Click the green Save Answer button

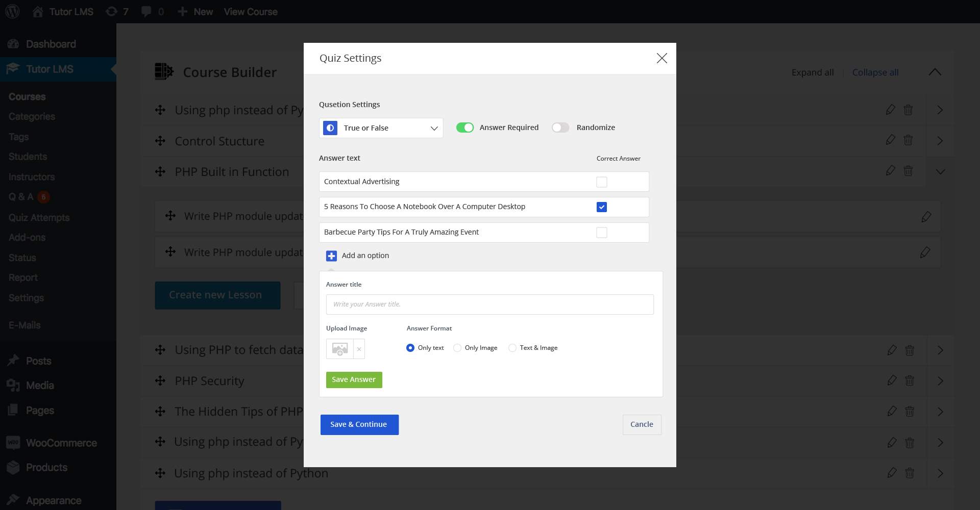pos(354,380)
